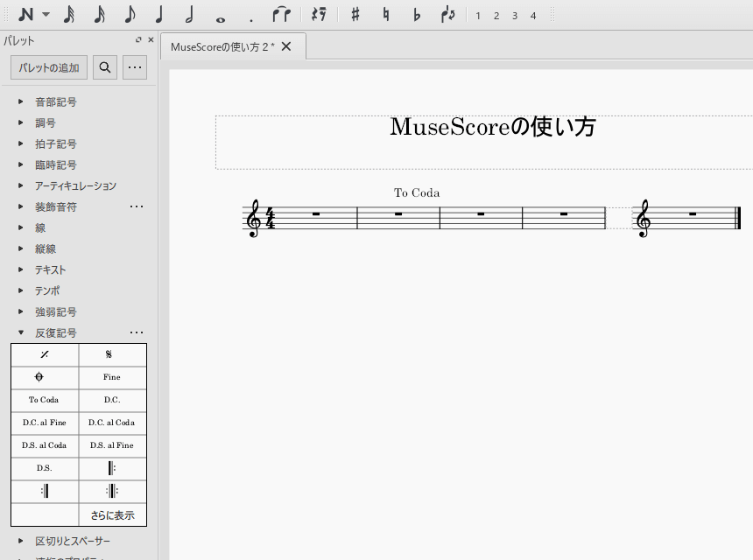This screenshot has height=560, width=753.
Task: Click the tie tool icon
Action: coord(281,15)
